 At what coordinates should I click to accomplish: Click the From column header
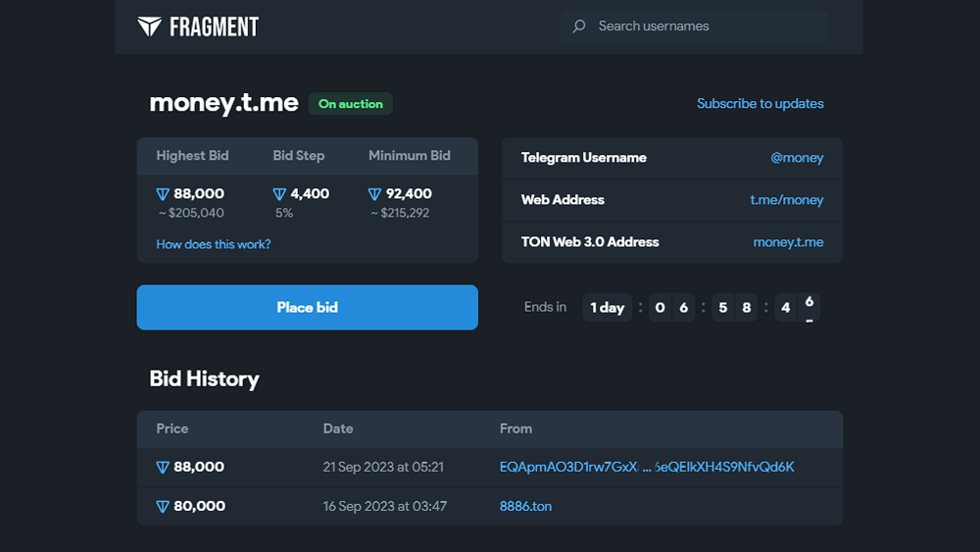(x=515, y=428)
